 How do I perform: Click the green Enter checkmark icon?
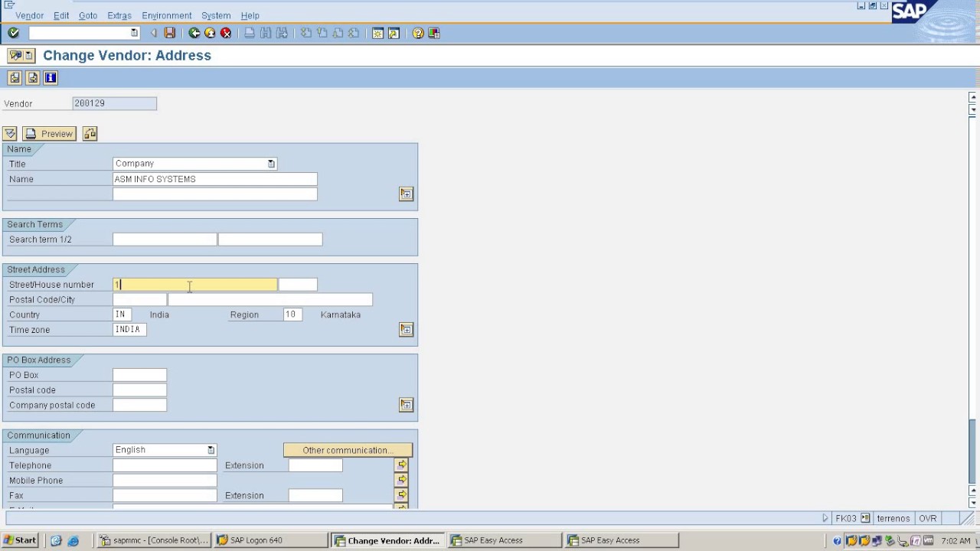pos(13,33)
